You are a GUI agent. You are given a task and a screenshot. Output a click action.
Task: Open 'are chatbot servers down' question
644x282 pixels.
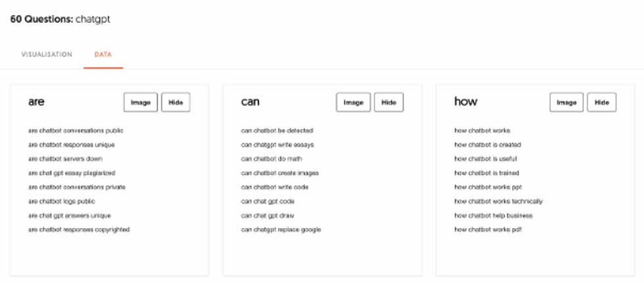[65, 159]
